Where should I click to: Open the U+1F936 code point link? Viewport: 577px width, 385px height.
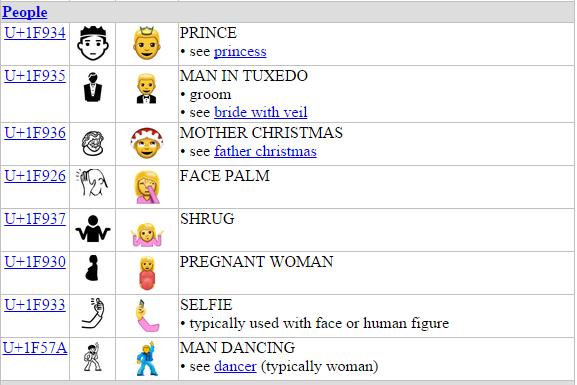point(35,133)
